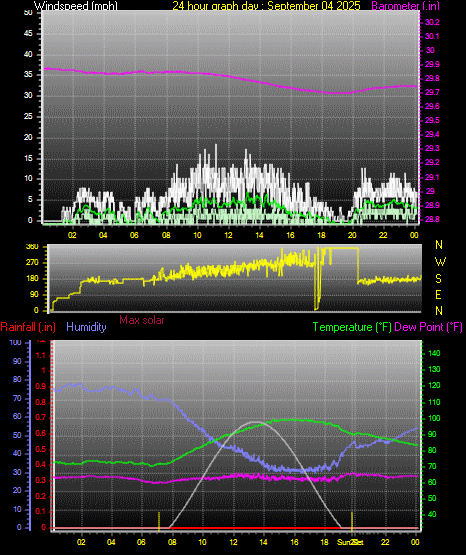Screen dimensions: 466x555
Task: Click the 'E' compass label
Action: point(438,295)
